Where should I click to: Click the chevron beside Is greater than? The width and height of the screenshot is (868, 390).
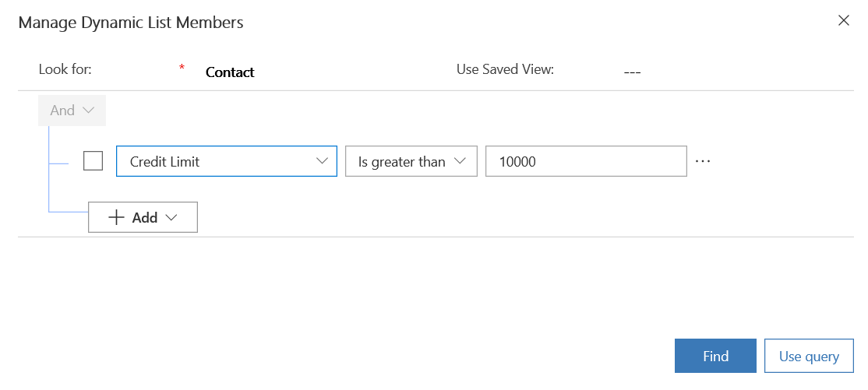[460, 161]
